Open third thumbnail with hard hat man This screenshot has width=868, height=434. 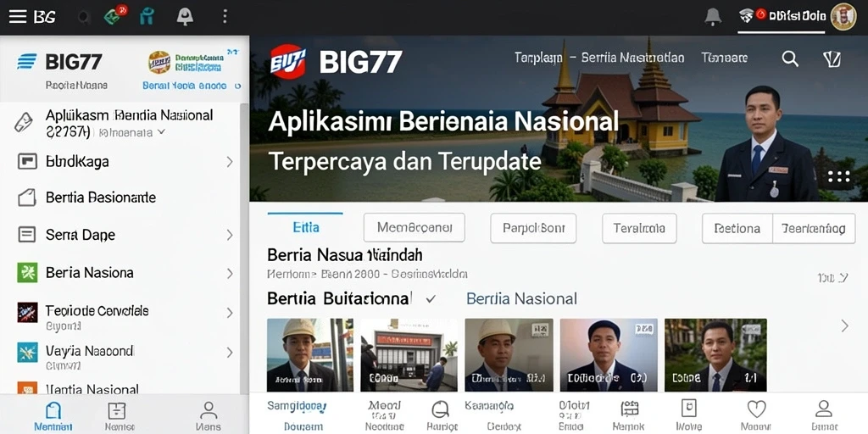pos(509,355)
